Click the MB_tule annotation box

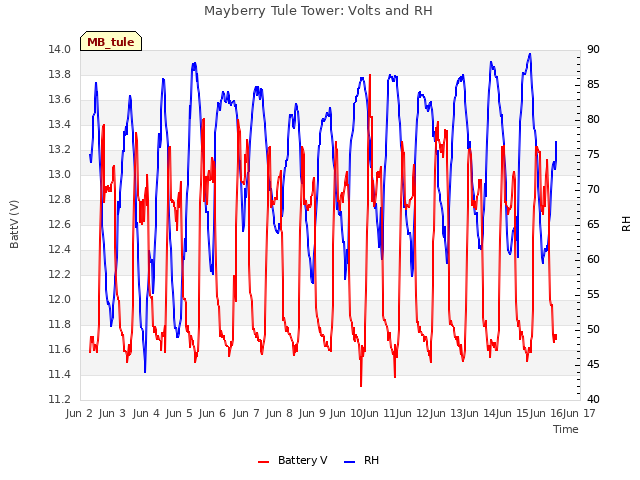point(111,41)
